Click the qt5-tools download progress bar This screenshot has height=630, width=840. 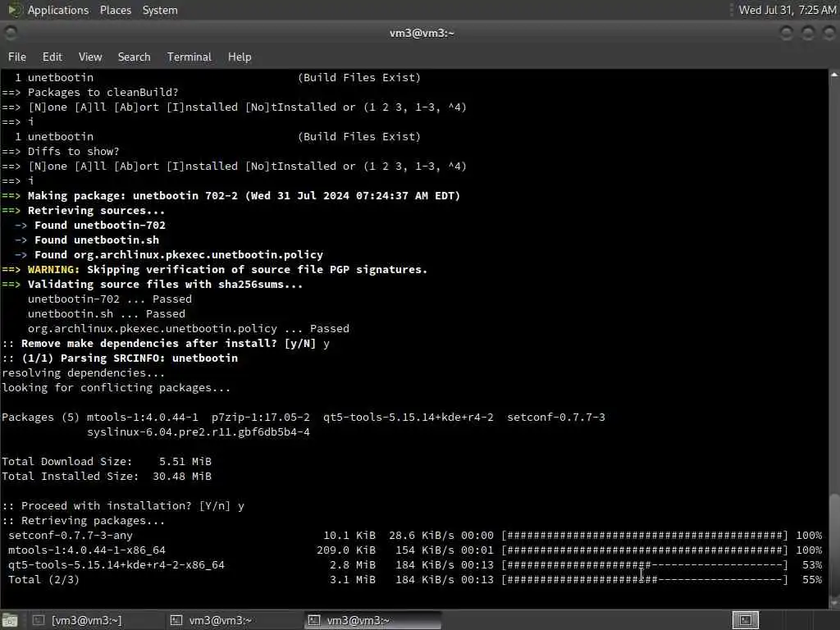point(645,564)
